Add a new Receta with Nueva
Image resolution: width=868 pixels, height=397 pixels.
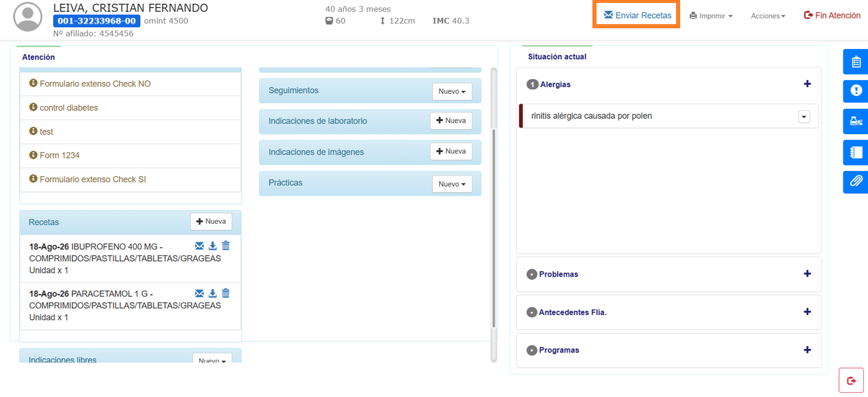211,221
